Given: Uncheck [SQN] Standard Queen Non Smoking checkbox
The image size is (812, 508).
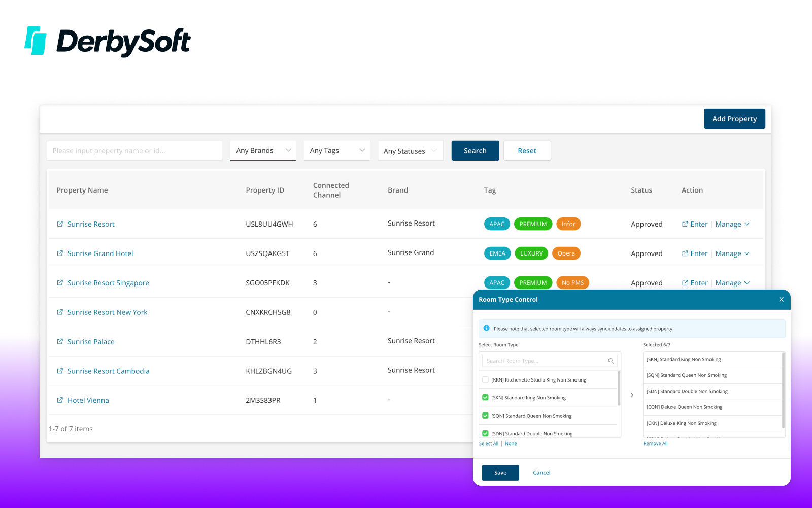Looking at the screenshot, I should point(486,416).
